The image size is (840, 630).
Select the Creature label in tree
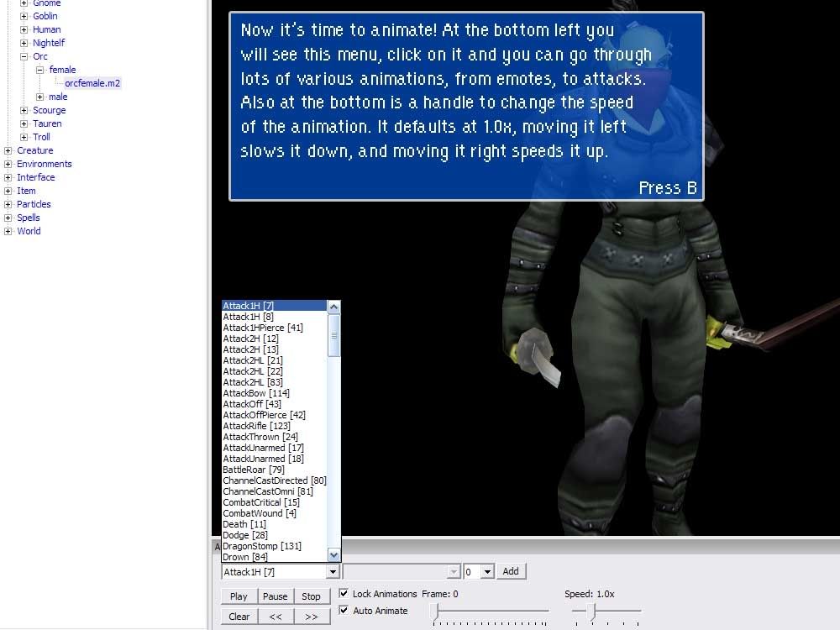coord(34,150)
